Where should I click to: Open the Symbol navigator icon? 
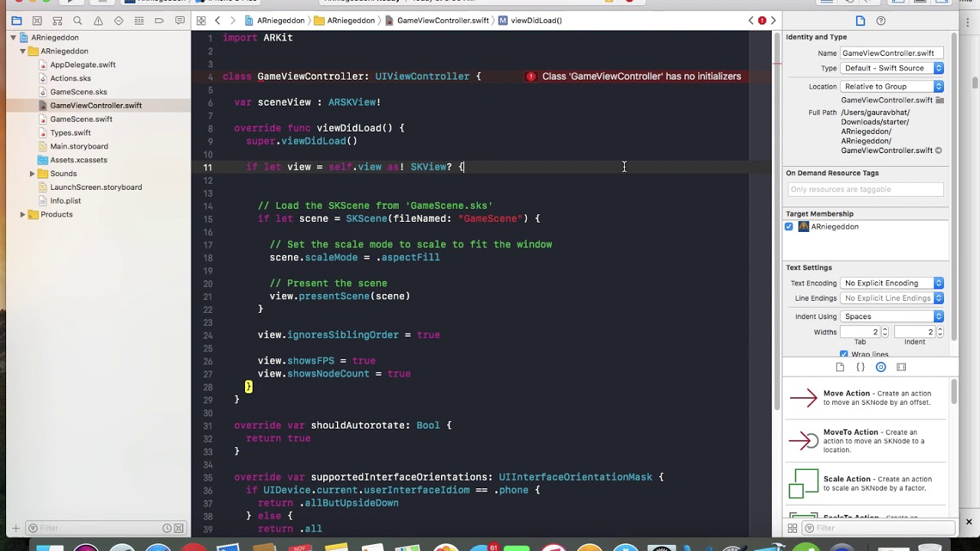click(x=57, y=21)
